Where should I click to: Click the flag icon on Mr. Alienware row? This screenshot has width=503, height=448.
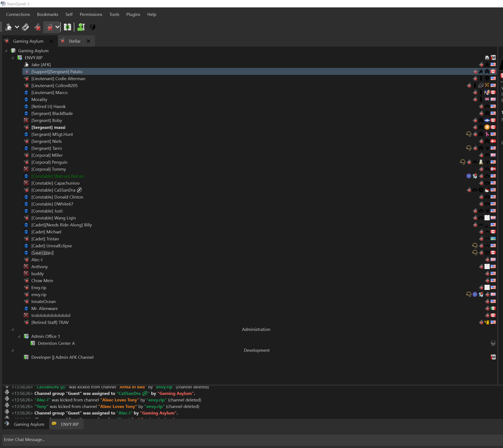pos(493,308)
